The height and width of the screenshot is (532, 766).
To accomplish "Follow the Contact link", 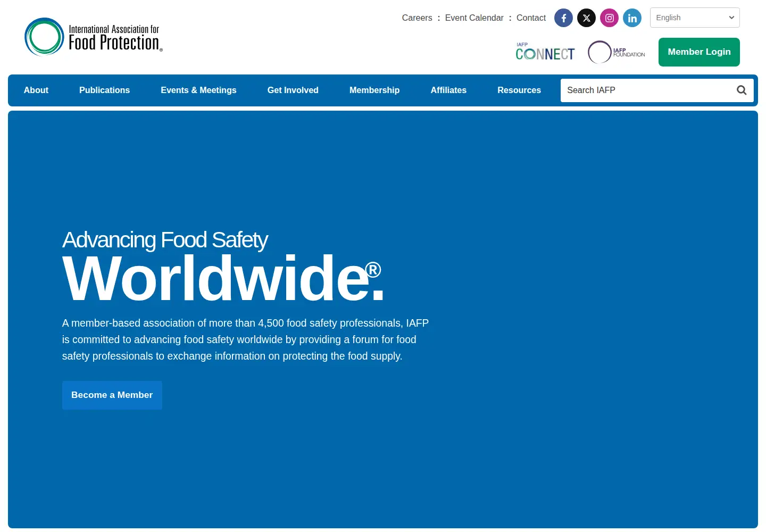I will [531, 18].
